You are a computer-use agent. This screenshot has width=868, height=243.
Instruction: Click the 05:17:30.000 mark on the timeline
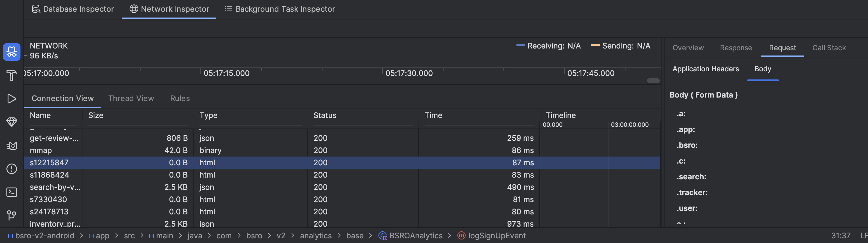click(409, 73)
